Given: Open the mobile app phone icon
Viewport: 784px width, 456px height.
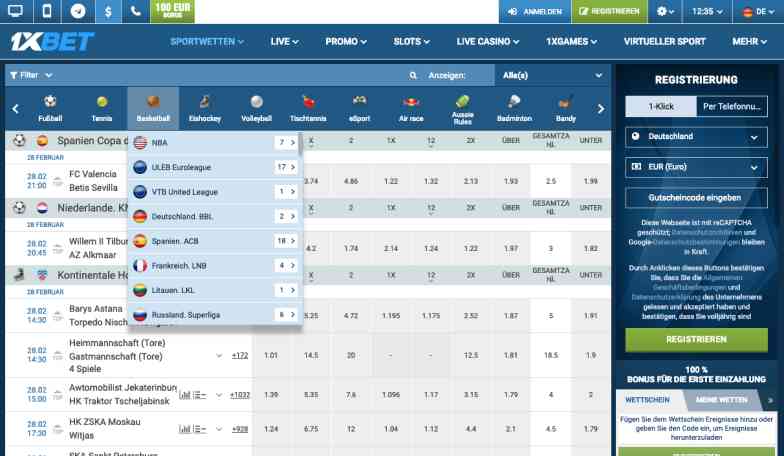Looking at the screenshot, I should (x=47, y=11).
